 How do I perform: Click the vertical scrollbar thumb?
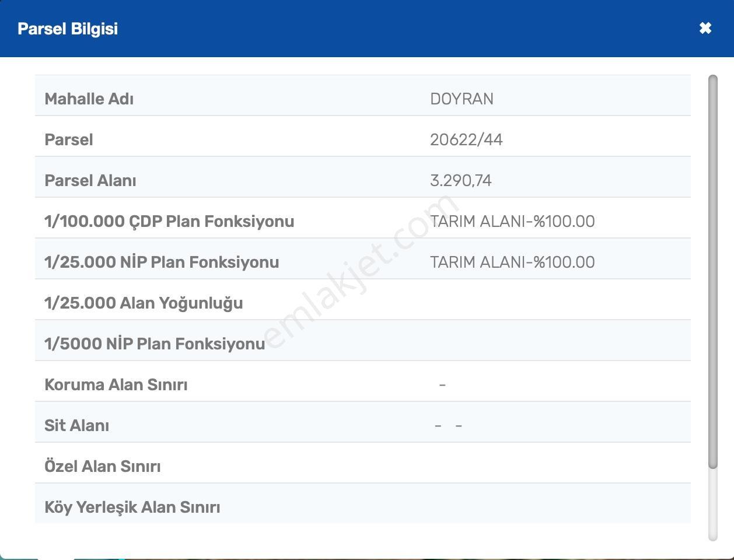click(712, 271)
